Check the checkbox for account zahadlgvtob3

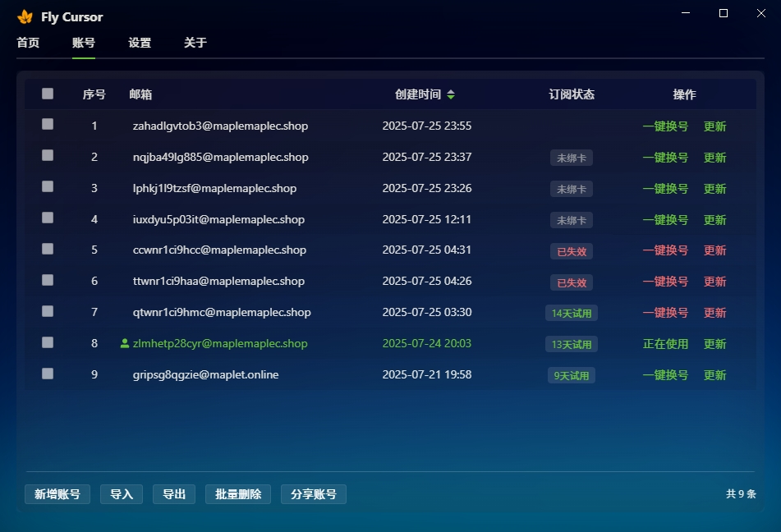[x=47, y=124]
